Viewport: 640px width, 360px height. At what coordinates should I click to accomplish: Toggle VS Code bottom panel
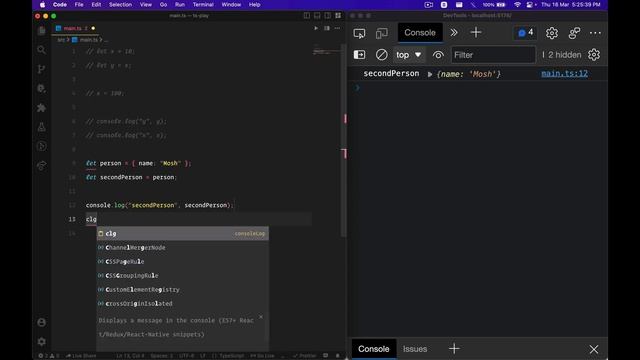click(x=317, y=16)
